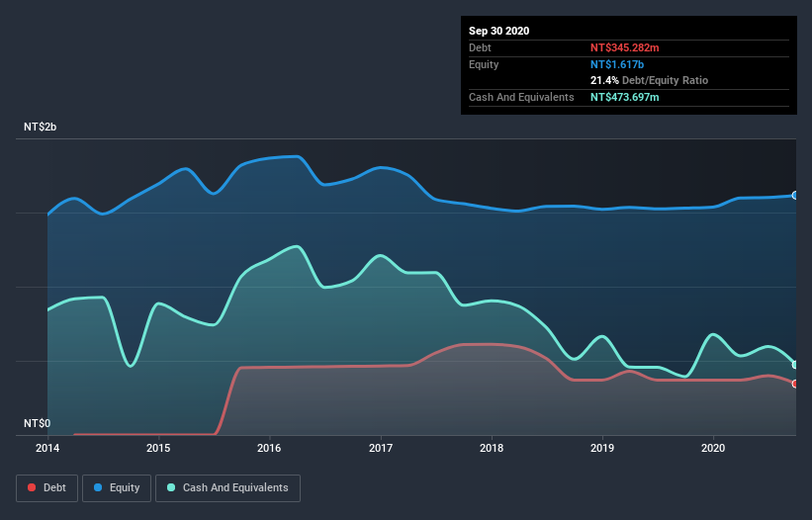Viewport: 812px width, 520px height.
Task: Click the NT$1.617b equity value
Action: point(617,64)
